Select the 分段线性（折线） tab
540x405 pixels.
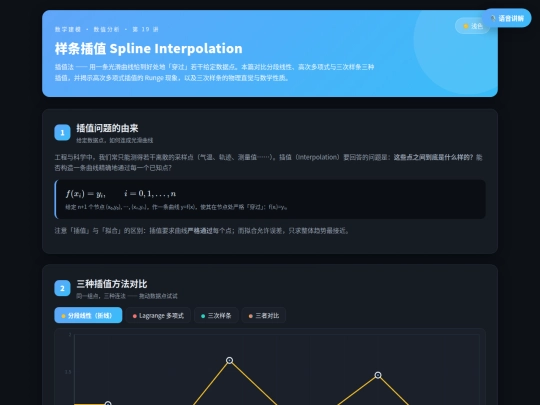point(88,315)
